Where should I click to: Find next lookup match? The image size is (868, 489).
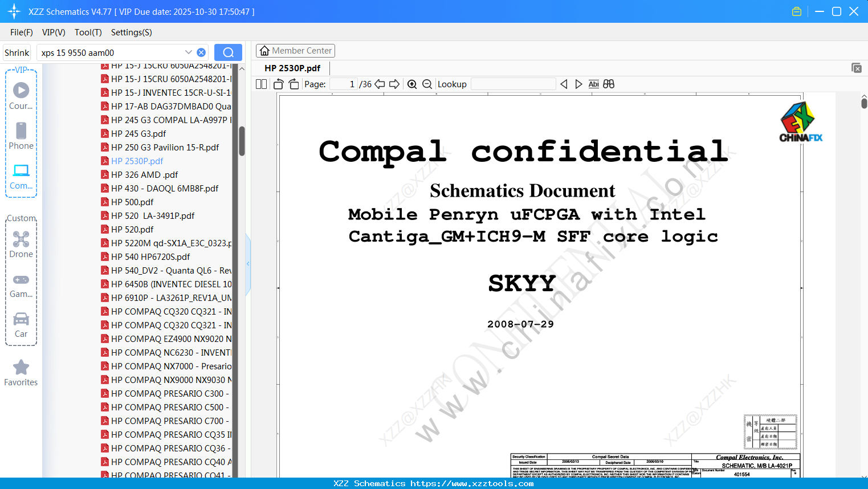tap(578, 84)
